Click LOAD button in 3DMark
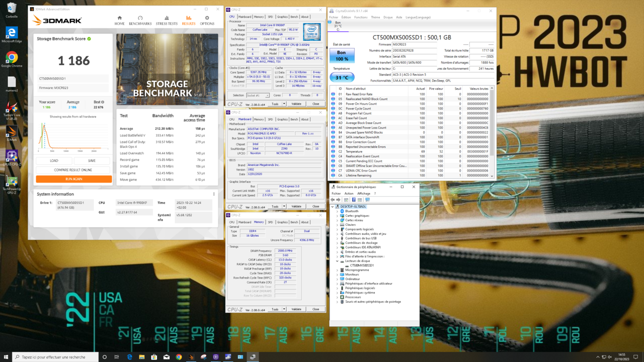 point(54,161)
